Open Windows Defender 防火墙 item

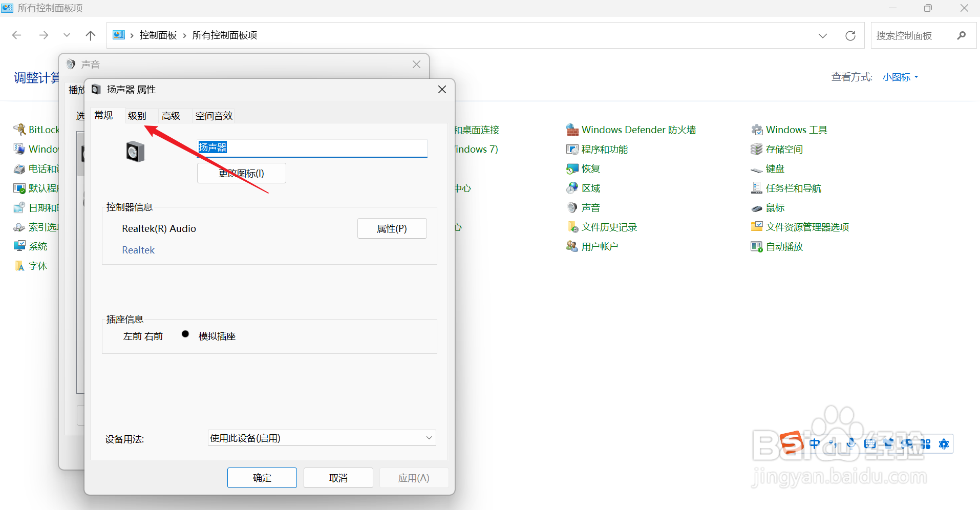[631, 130]
